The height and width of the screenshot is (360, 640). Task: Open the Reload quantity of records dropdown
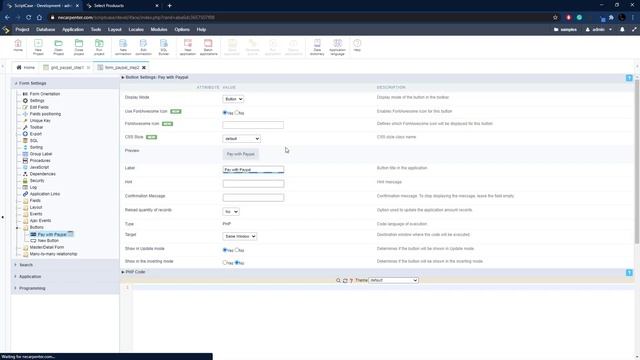[x=231, y=211]
